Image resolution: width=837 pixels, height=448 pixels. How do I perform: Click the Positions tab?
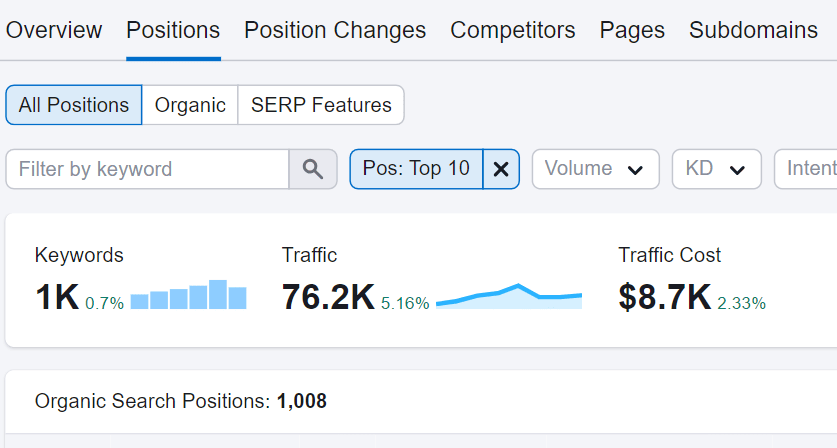point(173,30)
